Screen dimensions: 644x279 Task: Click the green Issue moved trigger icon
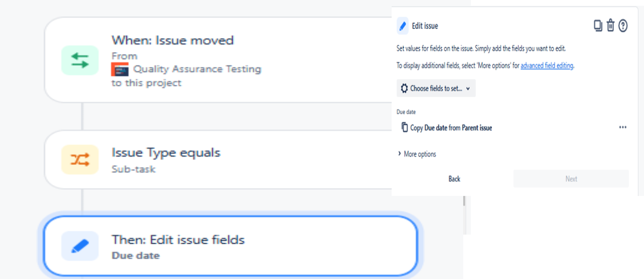[79, 61]
